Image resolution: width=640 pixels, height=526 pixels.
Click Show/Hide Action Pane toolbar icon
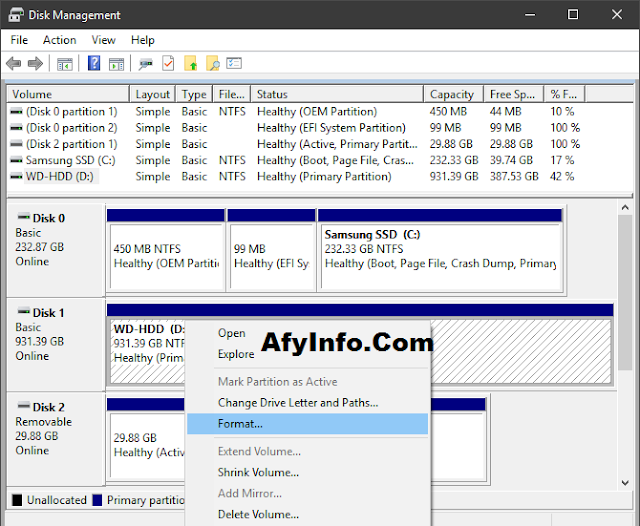pos(116,64)
